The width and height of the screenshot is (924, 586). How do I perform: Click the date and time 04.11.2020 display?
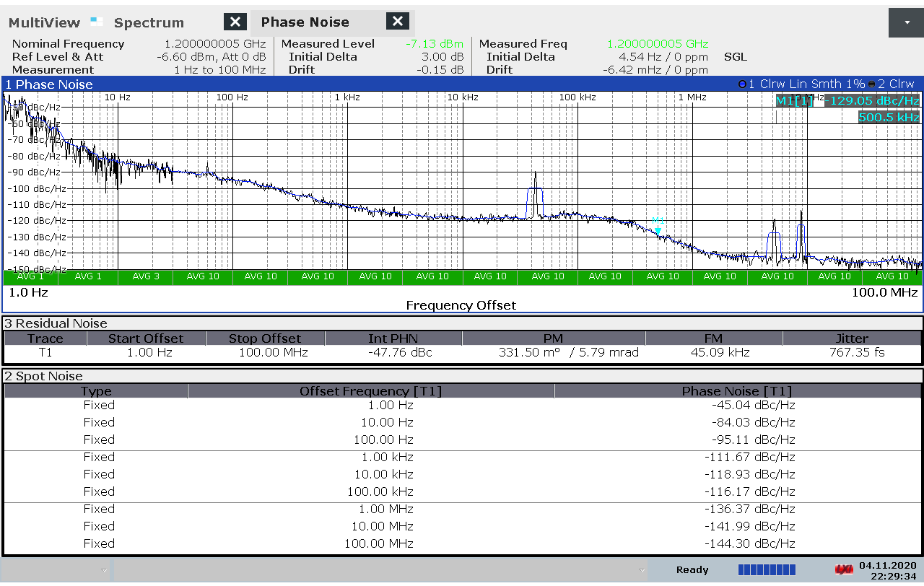click(x=888, y=570)
